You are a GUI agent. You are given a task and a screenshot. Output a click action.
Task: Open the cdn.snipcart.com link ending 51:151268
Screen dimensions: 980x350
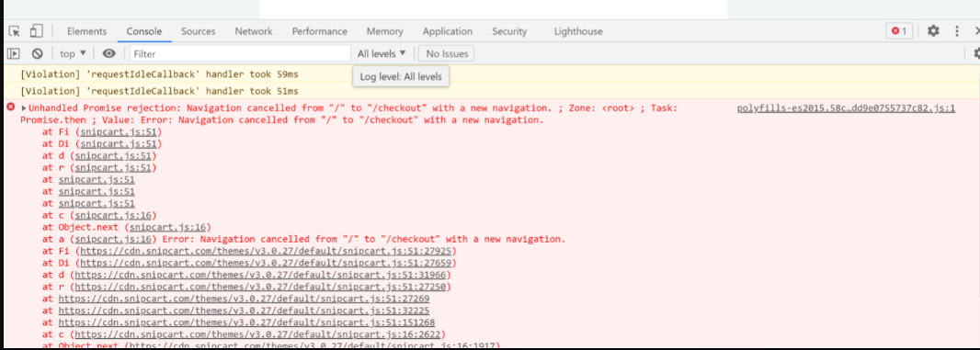click(247, 322)
